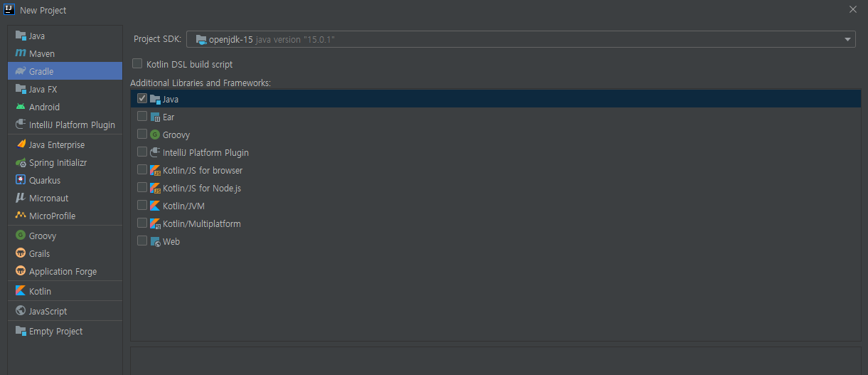868x375 pixels.
Task: Click the green Groovy sidebar icon
Action: (21, 236)
